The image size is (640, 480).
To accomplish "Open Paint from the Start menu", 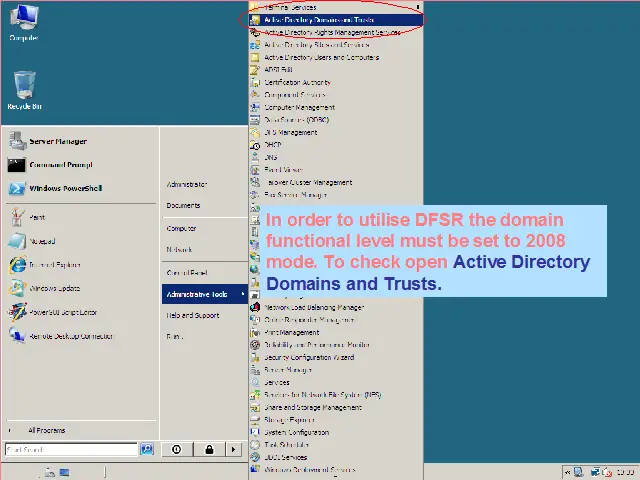I will (x=81, y=218).
